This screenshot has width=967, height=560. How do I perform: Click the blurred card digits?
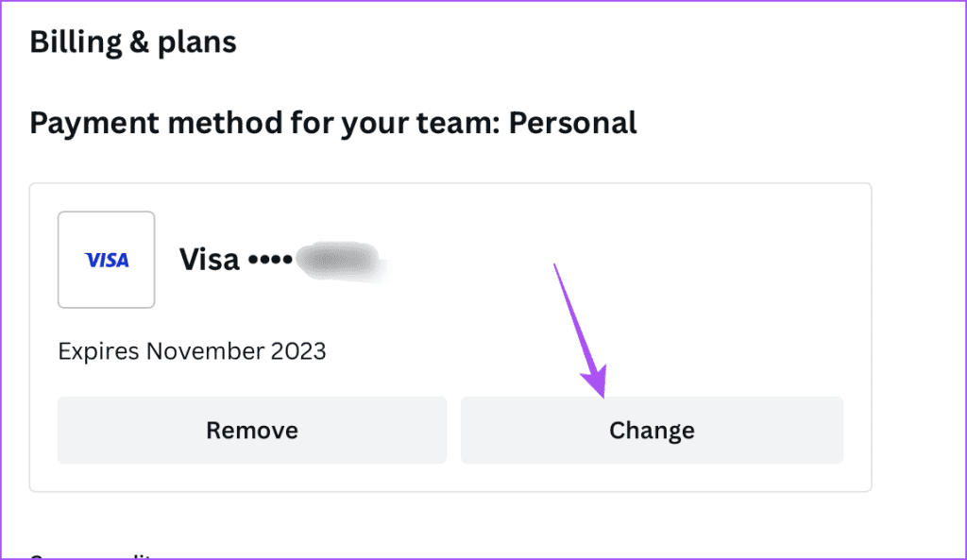tap(340, 262)
